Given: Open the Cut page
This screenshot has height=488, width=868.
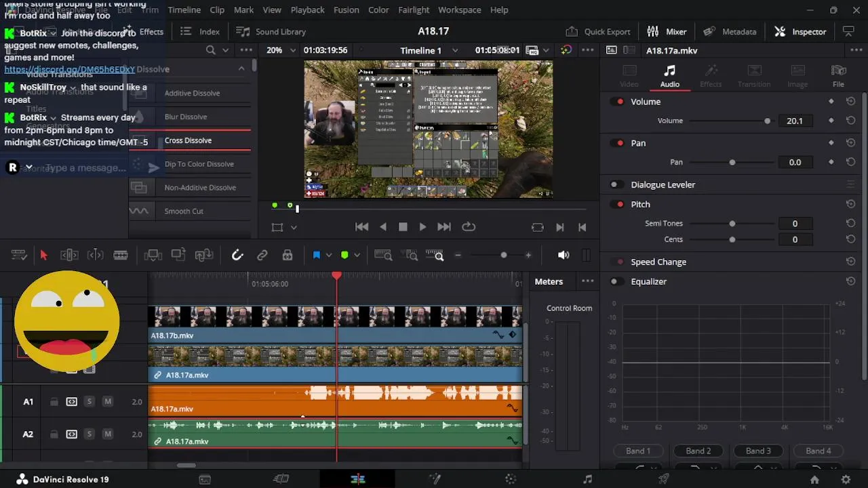Looking at the screenshot, I should (x=281, y=479).
